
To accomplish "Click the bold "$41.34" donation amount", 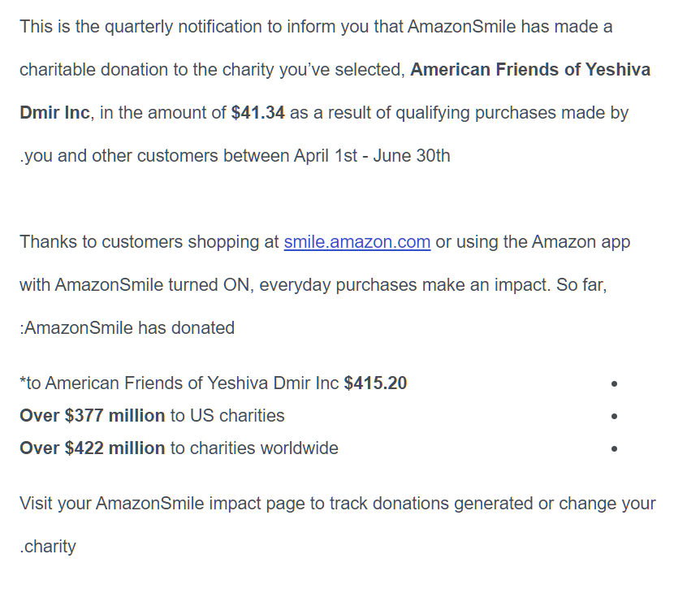I will (x=257, y=113).
